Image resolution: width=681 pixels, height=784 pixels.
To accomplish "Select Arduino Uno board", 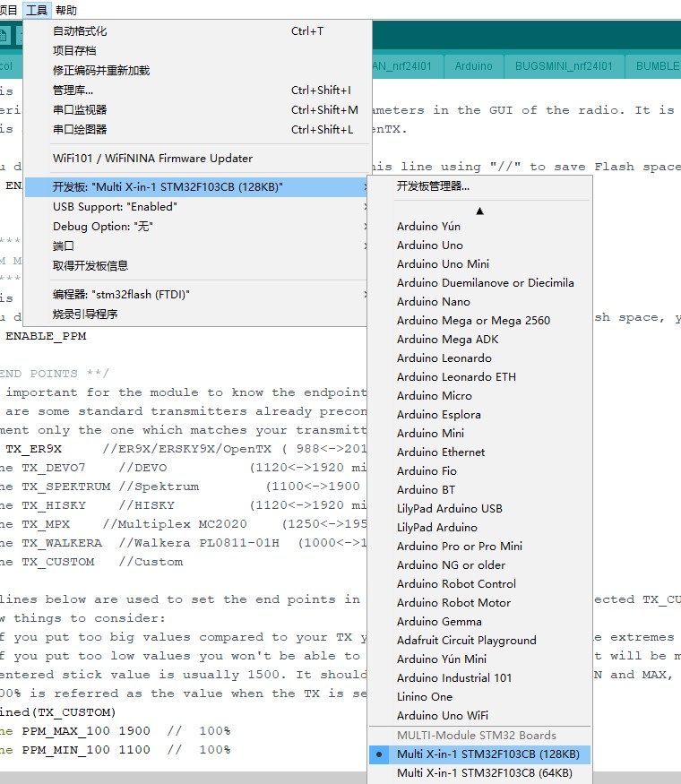I will point(480,245).
